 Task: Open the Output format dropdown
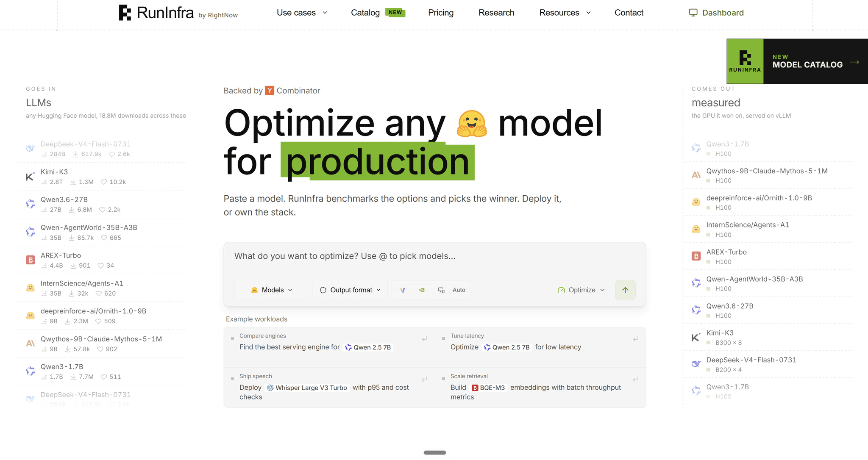click(350, 290)
